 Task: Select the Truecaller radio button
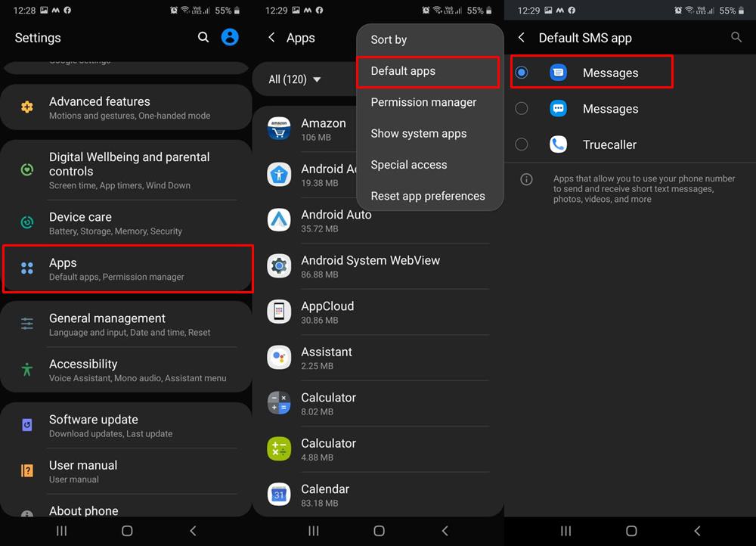point(521,144)
